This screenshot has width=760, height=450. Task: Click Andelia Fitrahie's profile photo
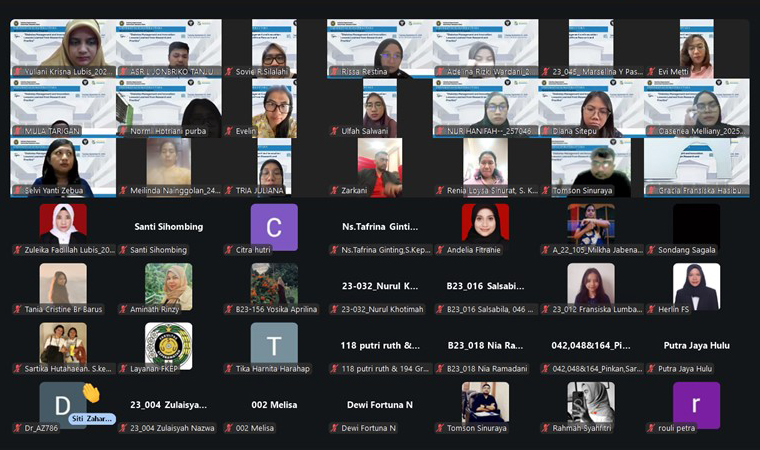(485, 224)
